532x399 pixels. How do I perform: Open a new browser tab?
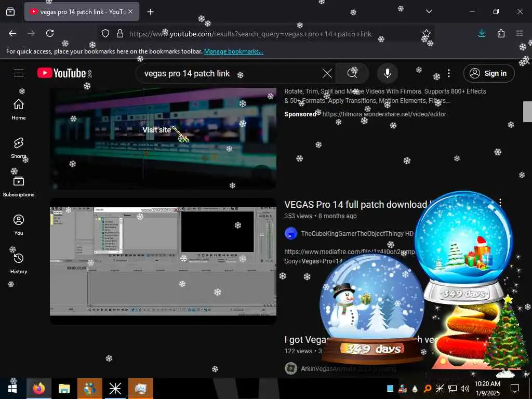pyautogui.click(x=150, y=12)
